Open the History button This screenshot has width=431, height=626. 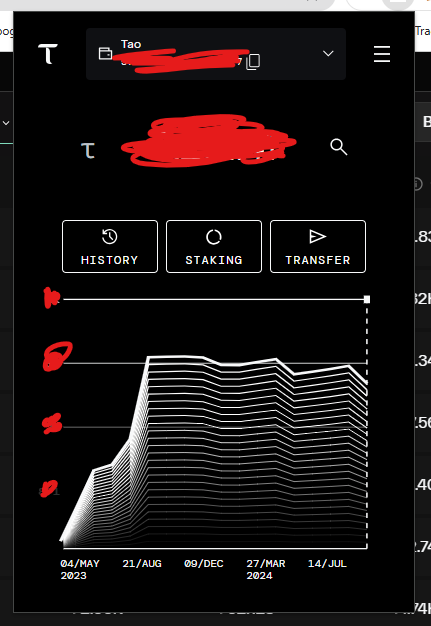point(110,246)
